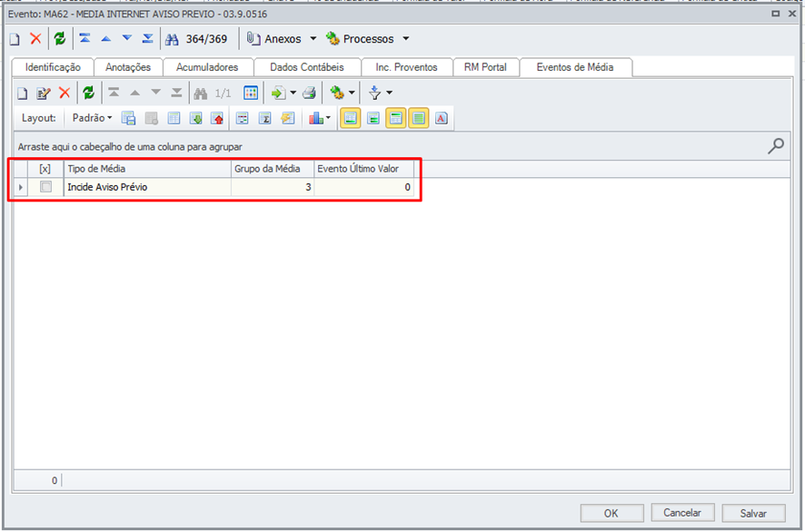Click the inner toolbar next record arrow
Screen dimensions: 805x532
[155, 93]
